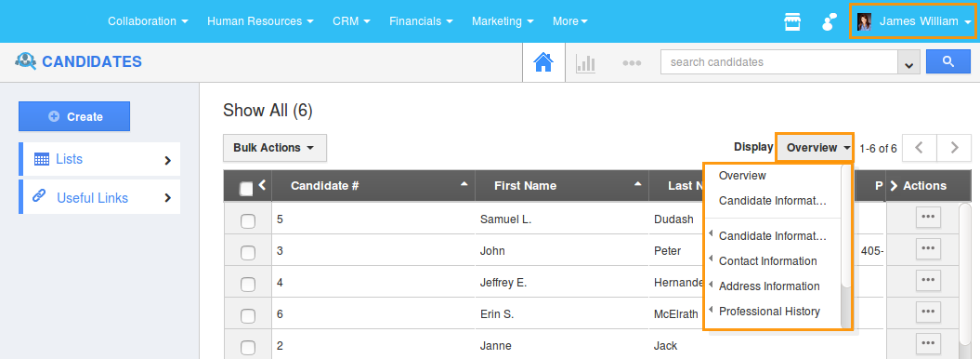Open the messages chat bubble icon
The height and width of the screenshot is (359, 980).
click(830, 22)
